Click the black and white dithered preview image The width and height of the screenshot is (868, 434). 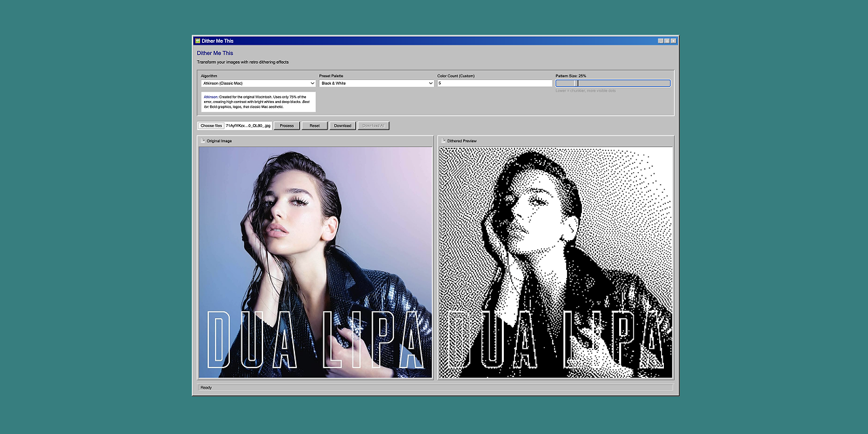point(555,262)
